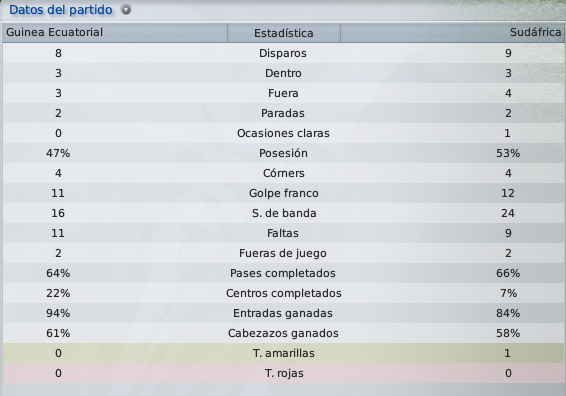The image size is (566, 396).
Task: Sort by Guinea Ecuatorial column header
Action: [x=115, y=33]
